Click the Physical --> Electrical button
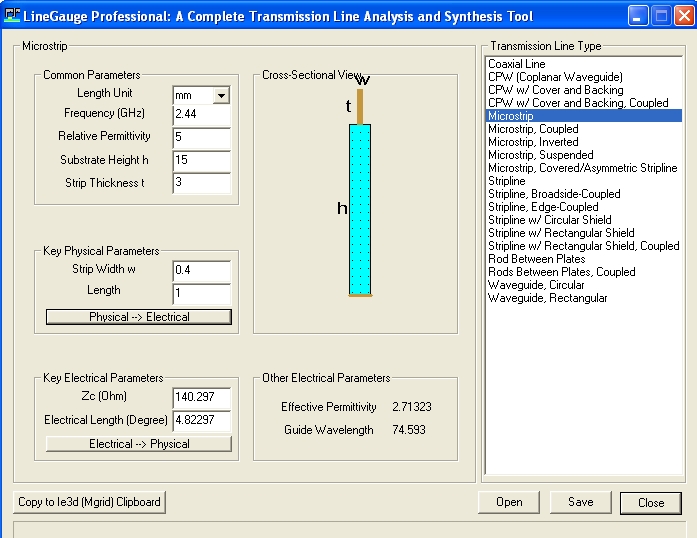Screen dimensions: 697x538 click(139, 317)
